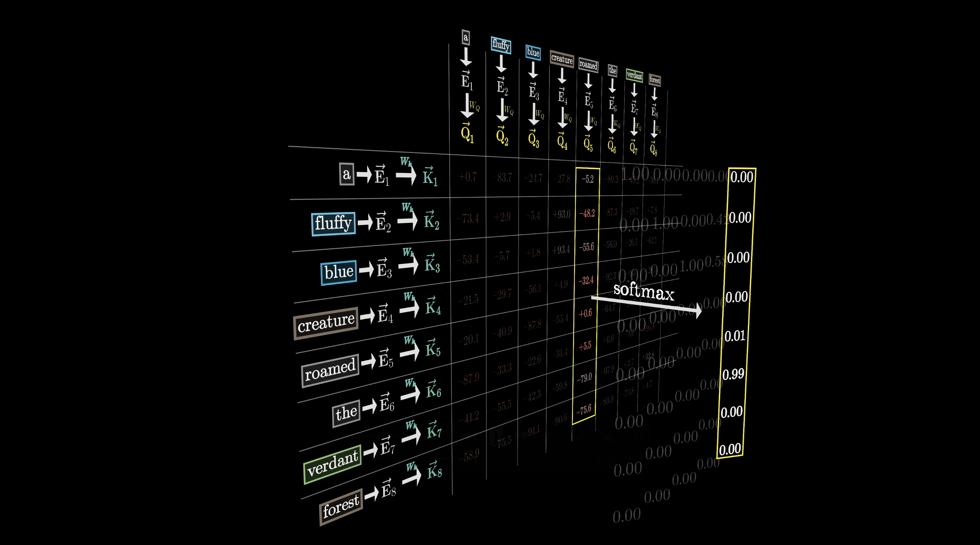The height and width of the screenshot is (545, 980).
Task: Click the top 'blue' column header box
Action: [x=533, y=52]
